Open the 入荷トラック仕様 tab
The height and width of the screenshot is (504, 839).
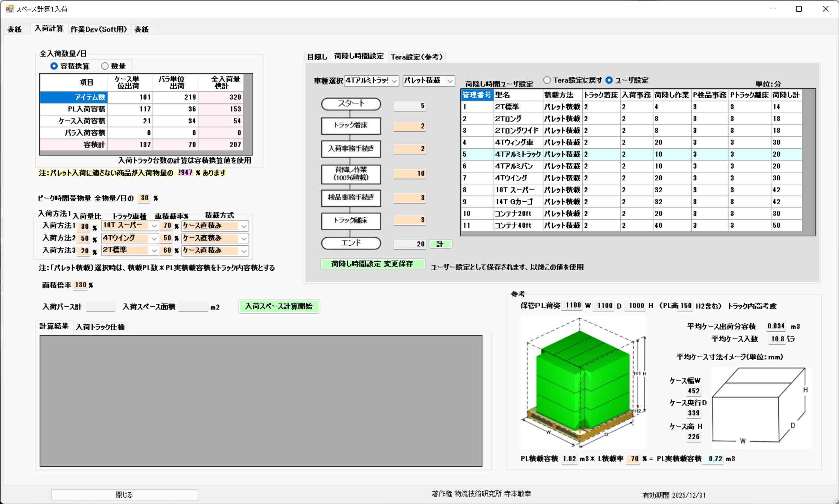100,327
